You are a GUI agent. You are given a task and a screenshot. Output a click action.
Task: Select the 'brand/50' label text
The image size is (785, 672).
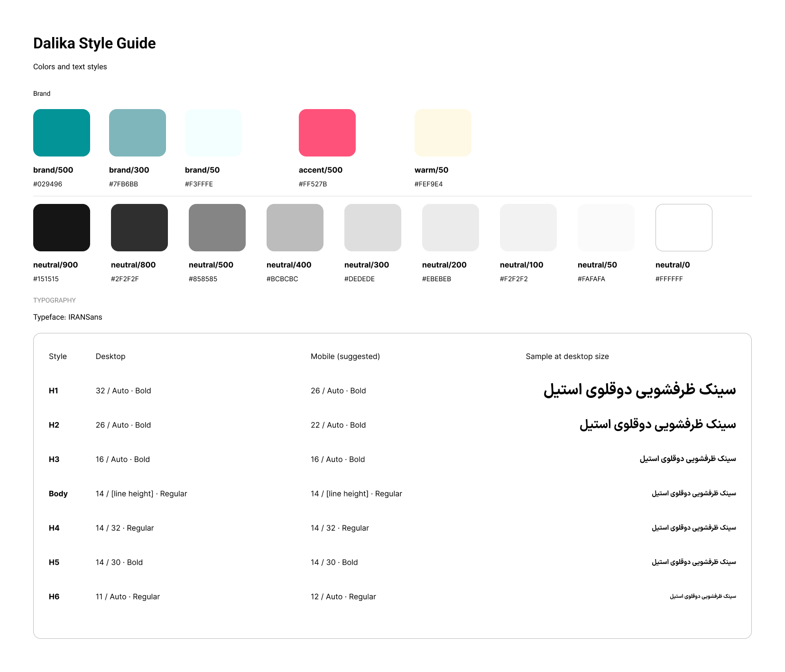tap(203, 170)
